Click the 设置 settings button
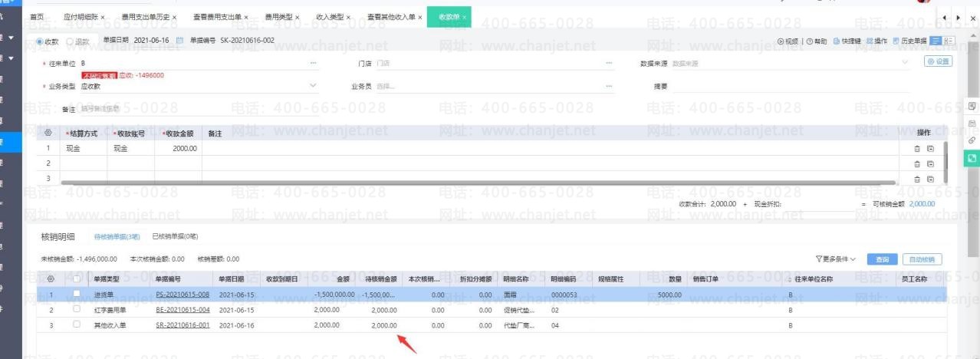This screenshot has height=359, width=980. [938, 61]
